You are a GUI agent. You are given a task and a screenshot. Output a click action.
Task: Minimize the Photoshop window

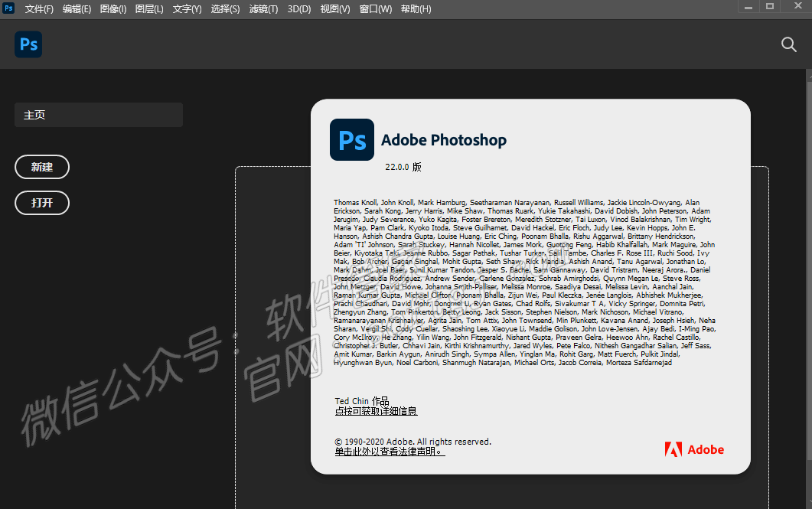(x=748, y=7)
